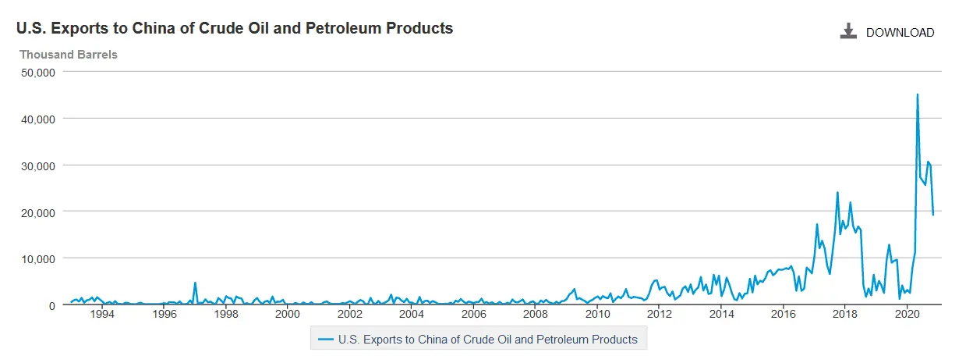Click the download arrow icon
Image resolution: width=980 pixels, height=356 pixels.
(x=848, y=31)
